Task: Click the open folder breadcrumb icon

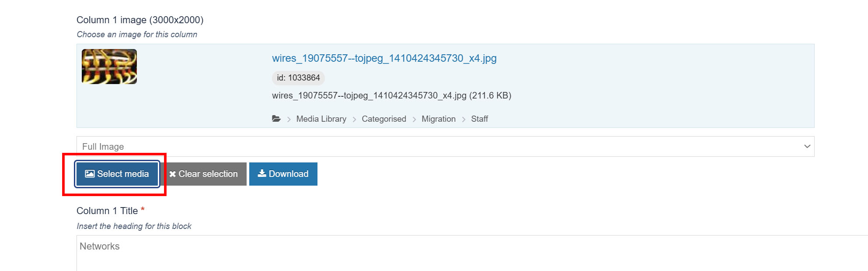Action: tap(276, 119)
